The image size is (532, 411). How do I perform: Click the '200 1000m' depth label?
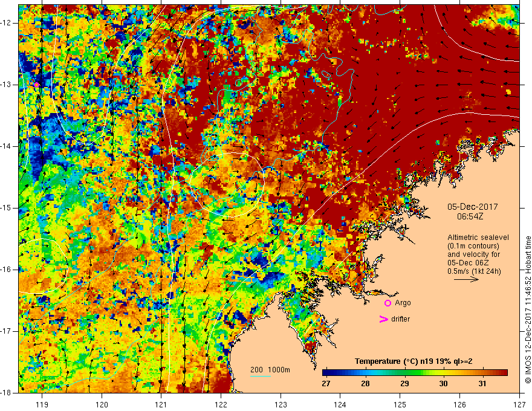(x=270, y=370)
